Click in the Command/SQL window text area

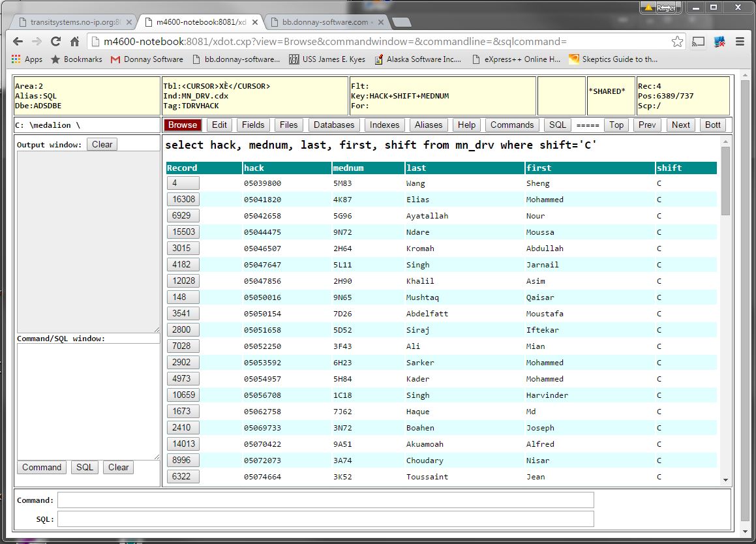[x=88, y=401]
